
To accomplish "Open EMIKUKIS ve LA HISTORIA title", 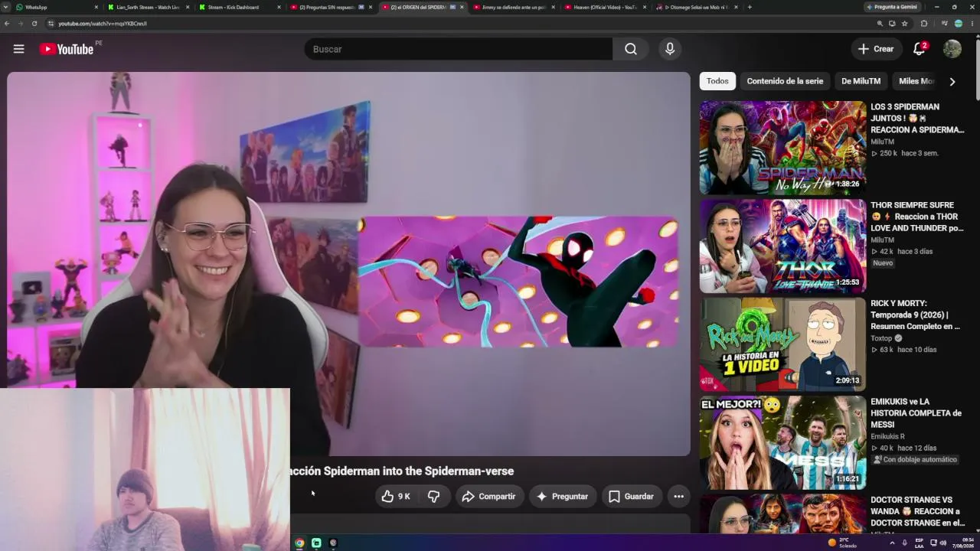I will (x=916, y=413).
